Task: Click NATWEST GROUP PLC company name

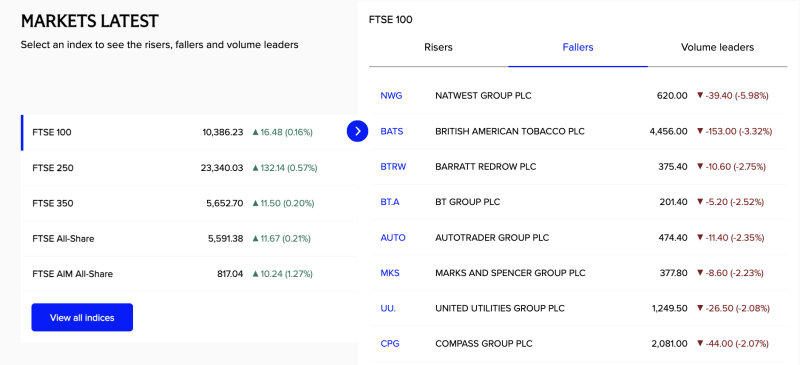Action: tap(483, 95)
